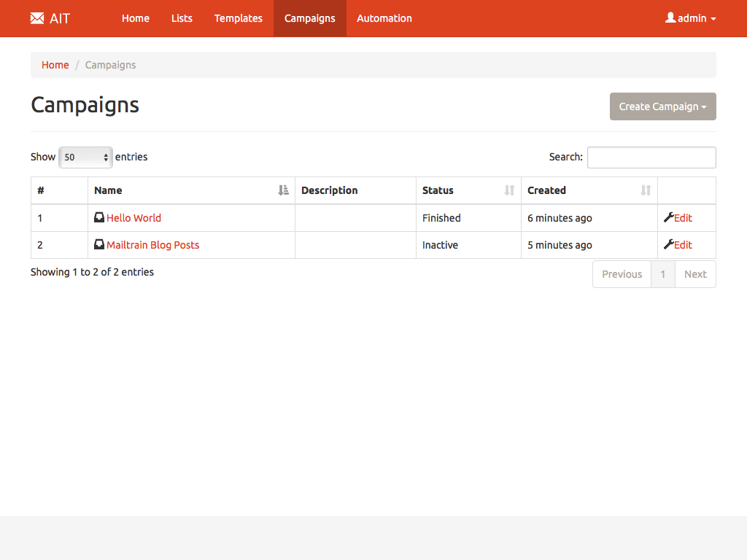Viewport: 747px width, 560px height.
Task: Click the wrench icon in the Mailtrain Blog Posts row
Action: coord(668,245)
